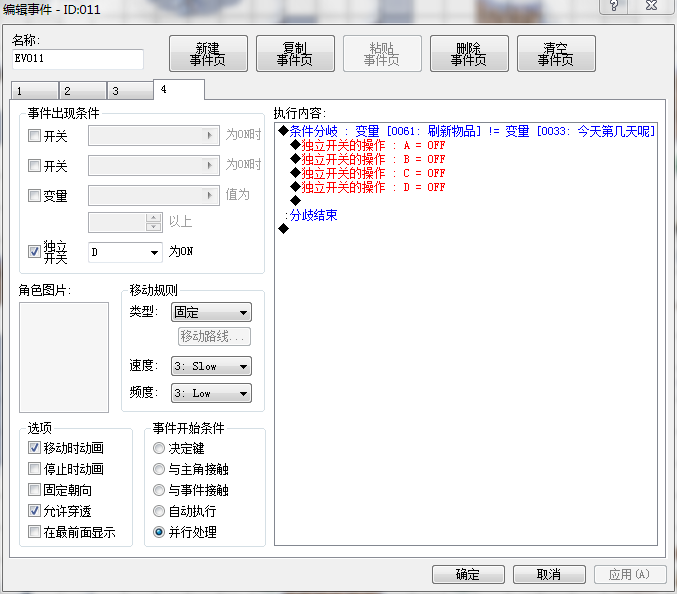Select the 决定键 trigger radio button
The height and width of the screenshot is (594, 677).
click(159, 448)
